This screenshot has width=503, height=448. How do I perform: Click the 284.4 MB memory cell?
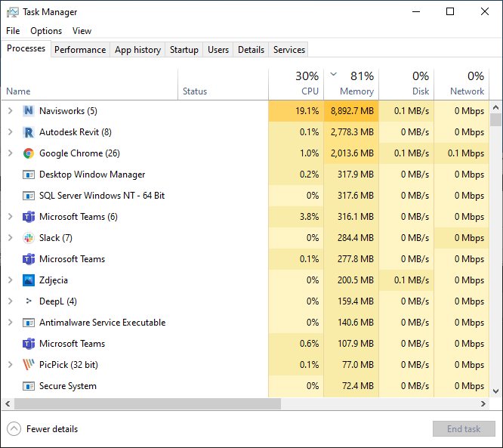[x=351, y=238]
